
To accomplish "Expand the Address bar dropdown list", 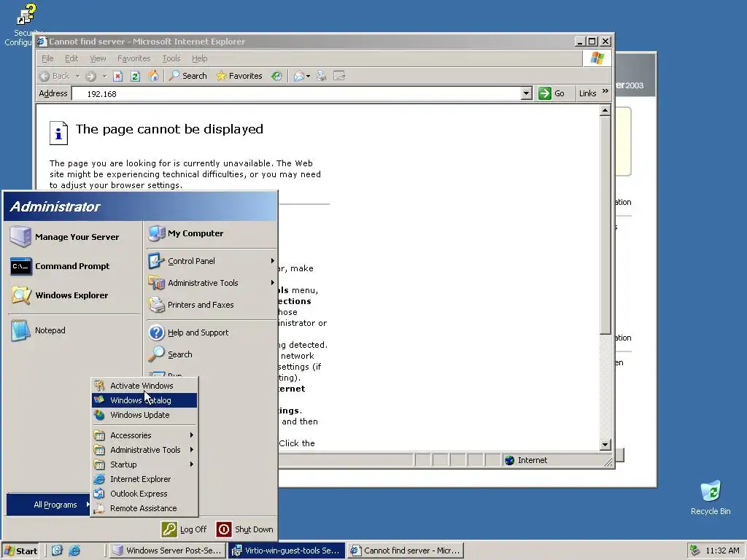I will pyautogui.click(x=527, y=93).
